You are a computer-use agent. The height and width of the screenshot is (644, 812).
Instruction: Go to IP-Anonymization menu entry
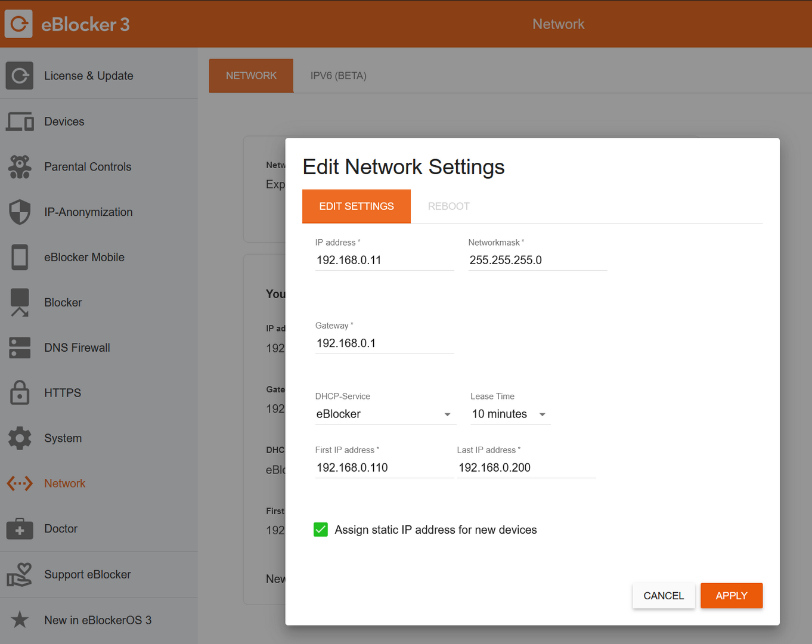point(88,212)
